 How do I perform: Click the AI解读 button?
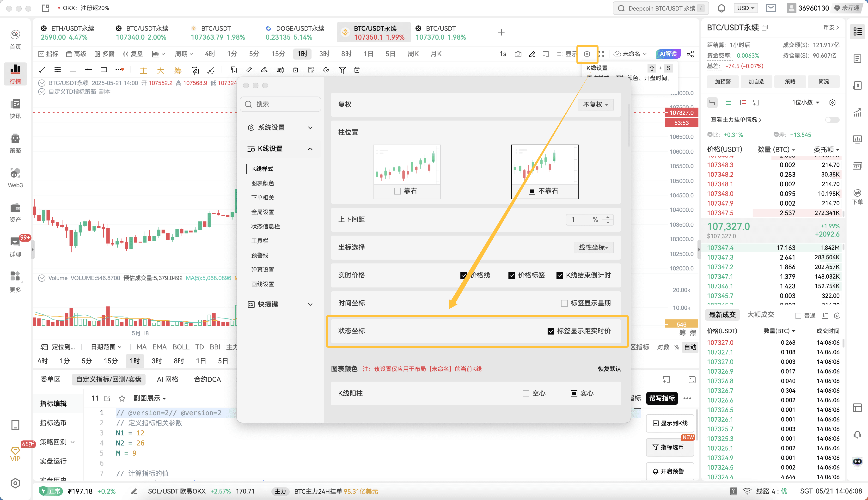(668, 54)
